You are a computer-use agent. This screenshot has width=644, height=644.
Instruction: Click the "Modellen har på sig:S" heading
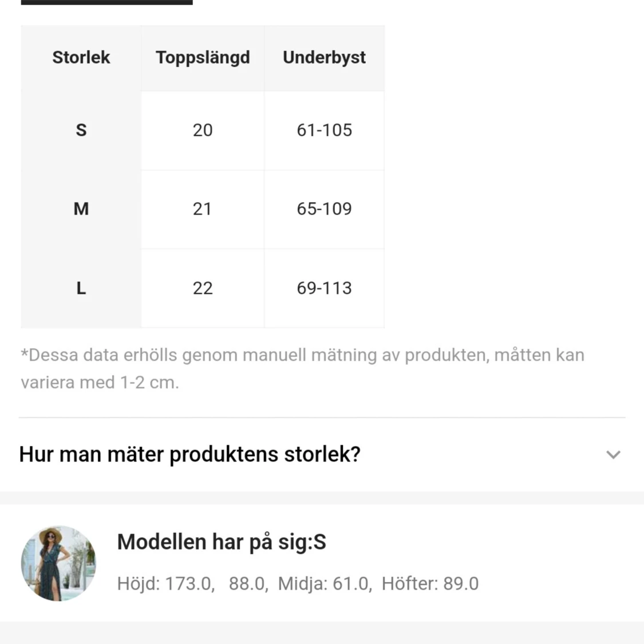[x=222, y=541]
